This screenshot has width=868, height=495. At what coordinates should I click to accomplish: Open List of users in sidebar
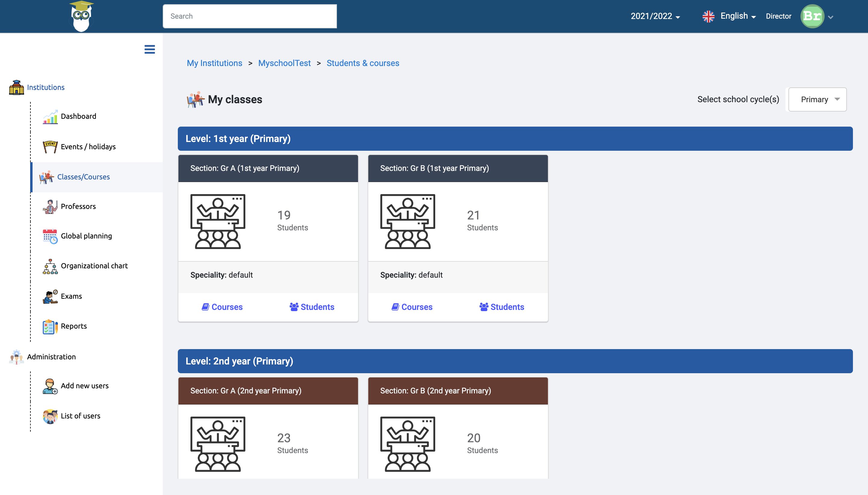[x=80, y=416]
